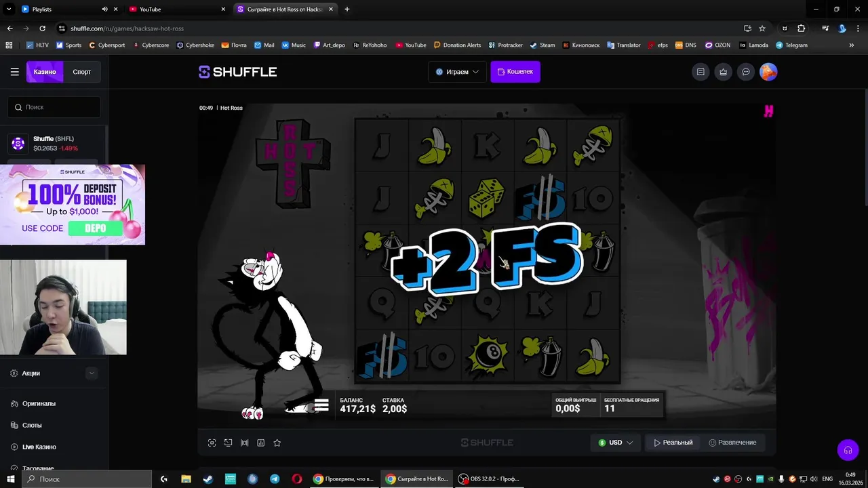The height and width of the screenshot is (488, 868).
Task: Open the USD currency dropdown
Action: click(616, 443)
